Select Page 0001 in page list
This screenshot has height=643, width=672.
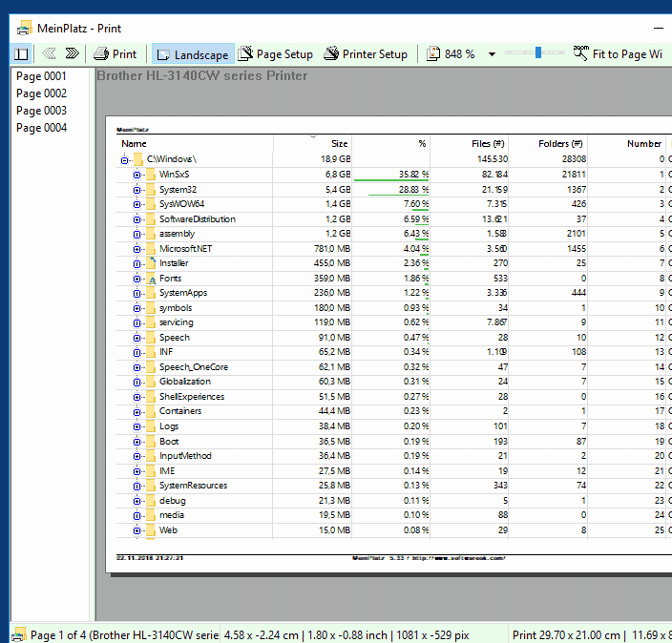41,76
